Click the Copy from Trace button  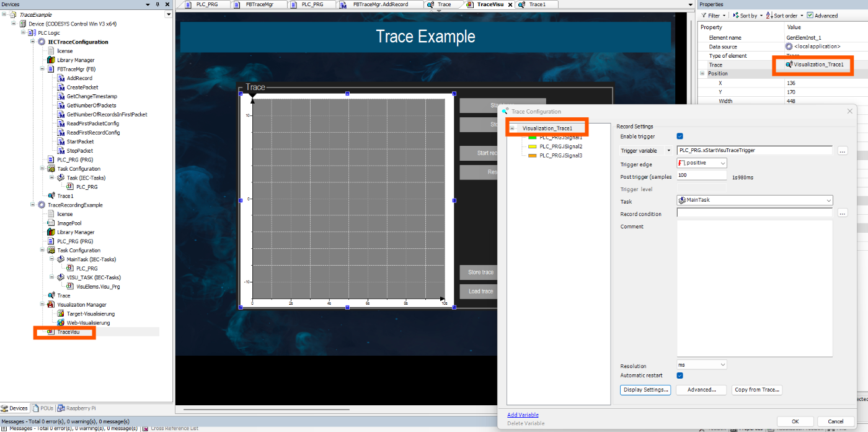pos(757,389)
